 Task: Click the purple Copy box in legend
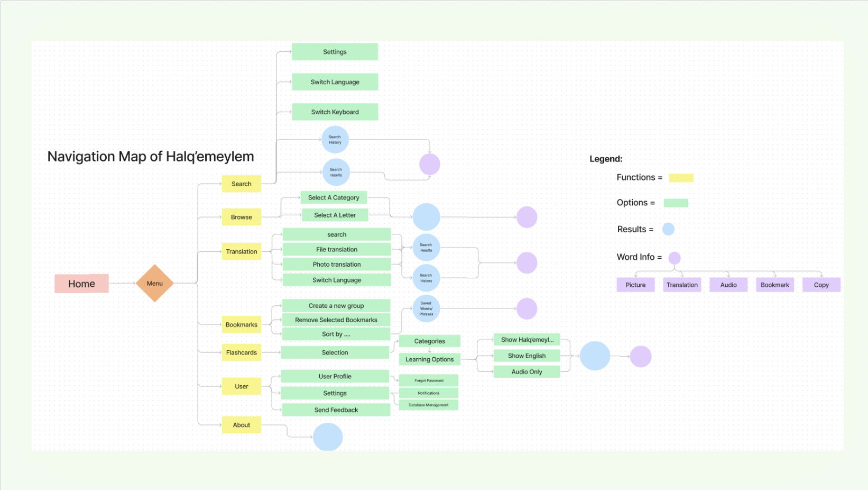pyautogui.click(x=821, y=285)
